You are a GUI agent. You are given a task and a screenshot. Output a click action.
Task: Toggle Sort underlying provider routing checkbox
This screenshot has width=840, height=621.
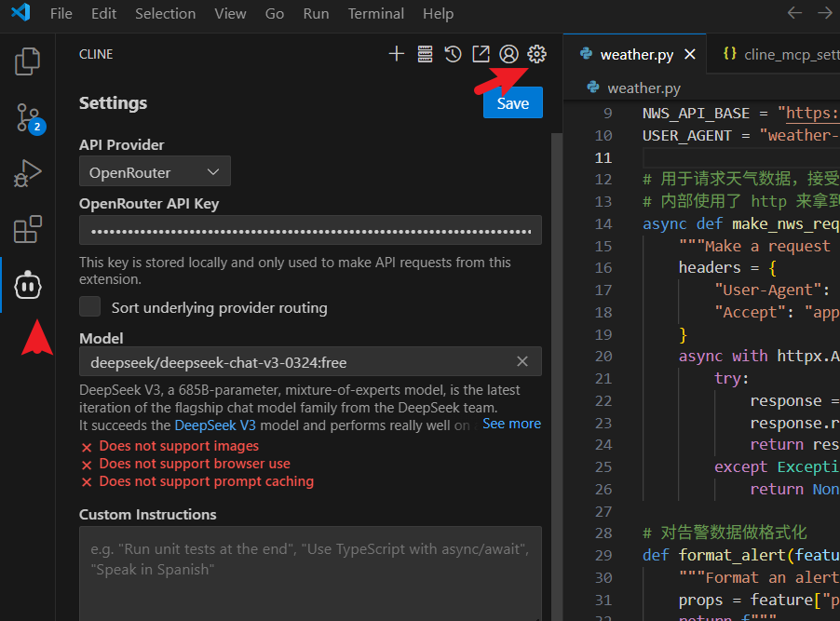(89, 307)
